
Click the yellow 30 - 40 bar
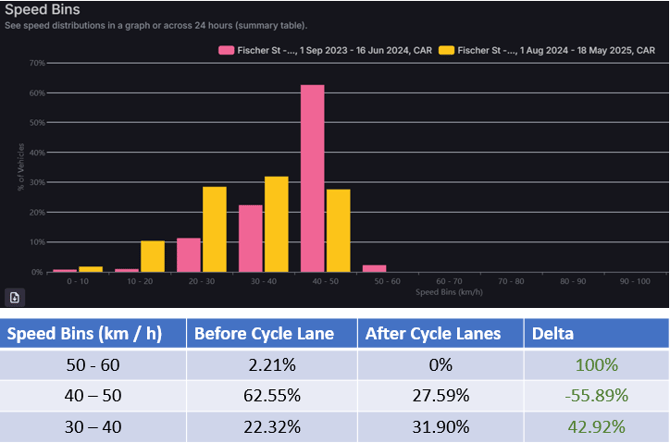[276, 224]
